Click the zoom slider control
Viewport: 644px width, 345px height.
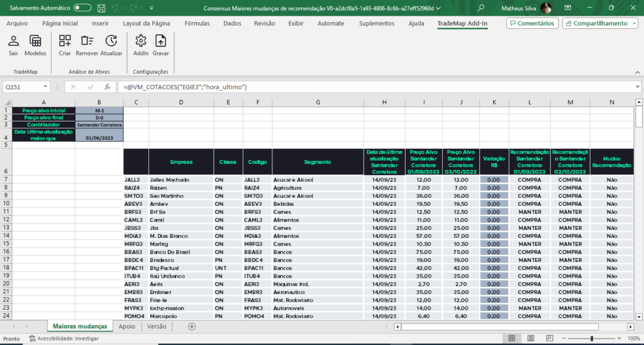(591, 339)
